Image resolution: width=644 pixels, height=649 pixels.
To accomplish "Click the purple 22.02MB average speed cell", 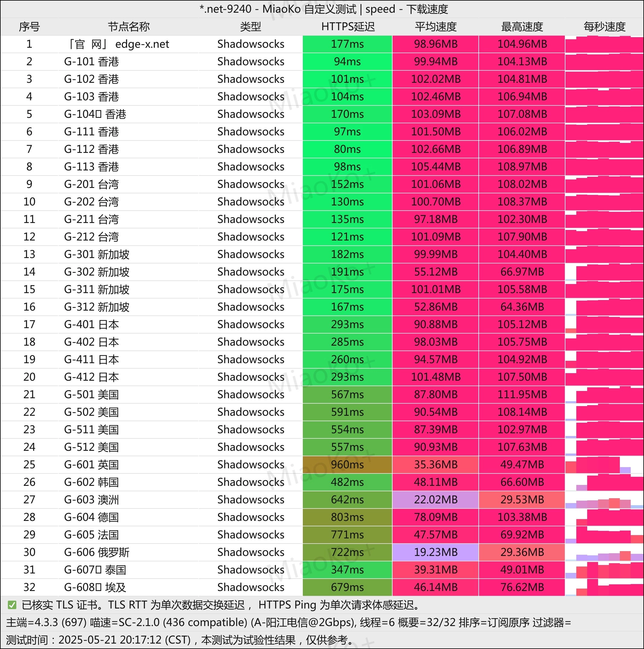I will [436, 499].
